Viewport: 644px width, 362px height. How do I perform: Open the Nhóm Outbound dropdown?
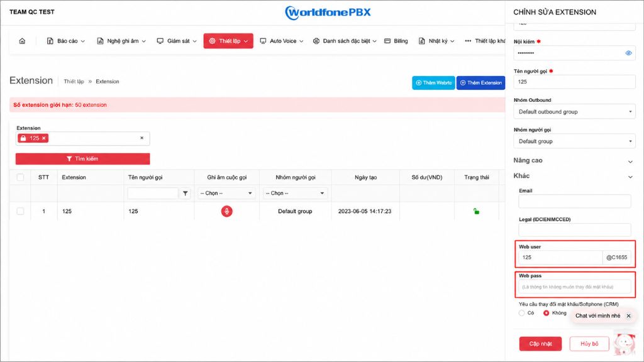[x=574, y=112]
